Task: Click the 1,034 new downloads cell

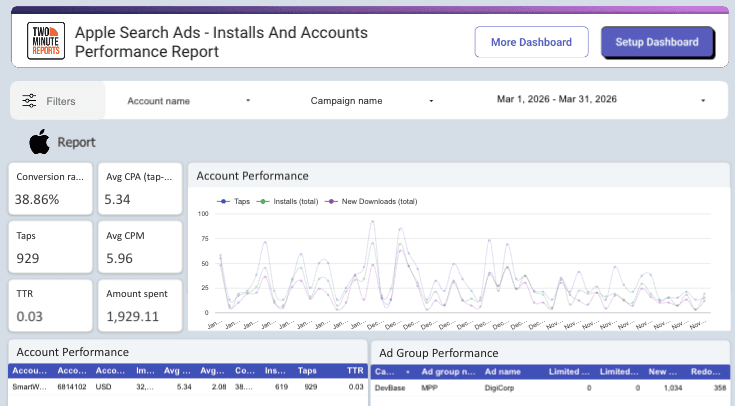Action: 673,388
